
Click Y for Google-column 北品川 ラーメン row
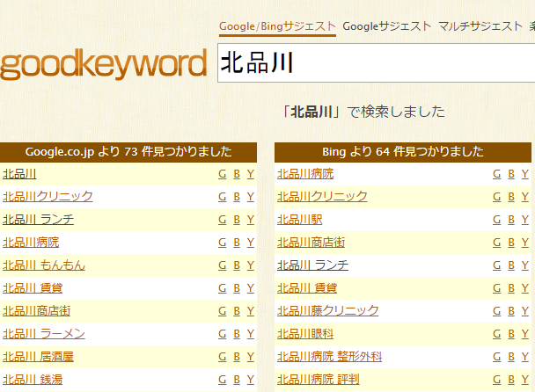tap(251, 334)
